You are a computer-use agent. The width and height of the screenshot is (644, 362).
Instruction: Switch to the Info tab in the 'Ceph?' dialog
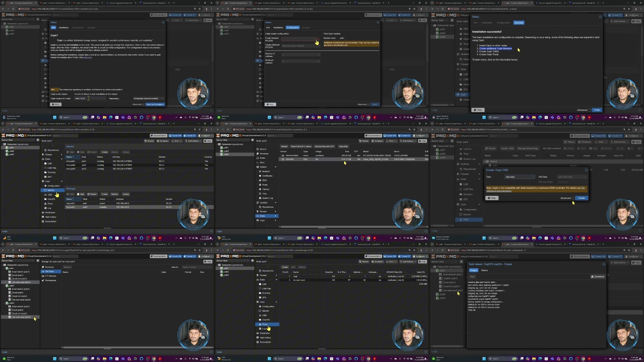(53, 28)
